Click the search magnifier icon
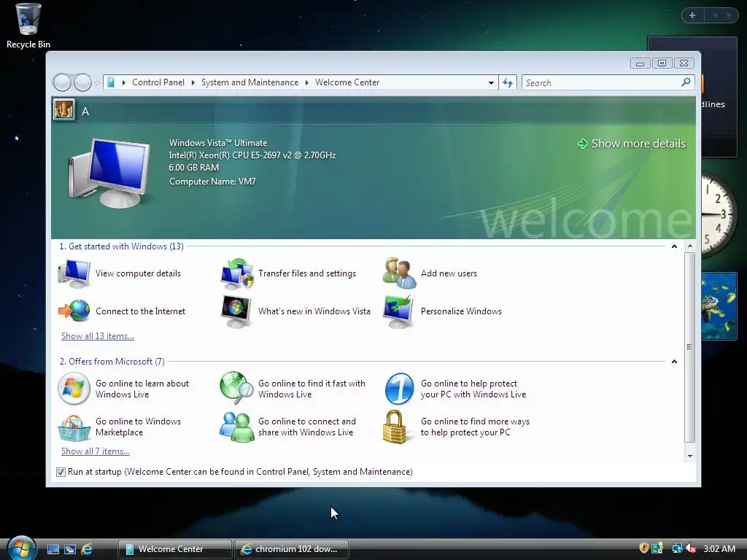 pyautogui.click(x=686, y=82)
